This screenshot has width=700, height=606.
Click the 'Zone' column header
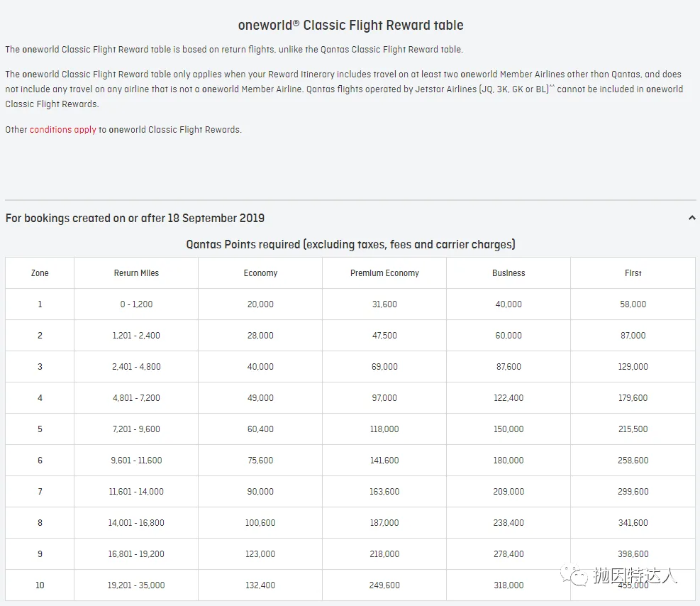click(x=40, y=273)
